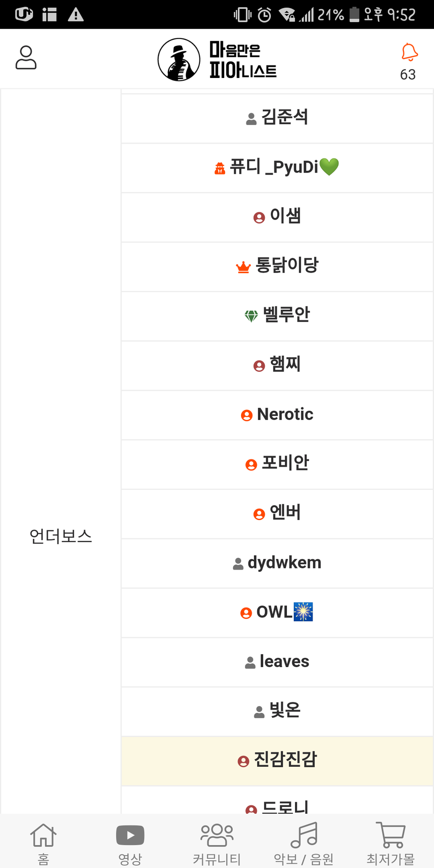Open the user profile icon

tap(26, 58)
